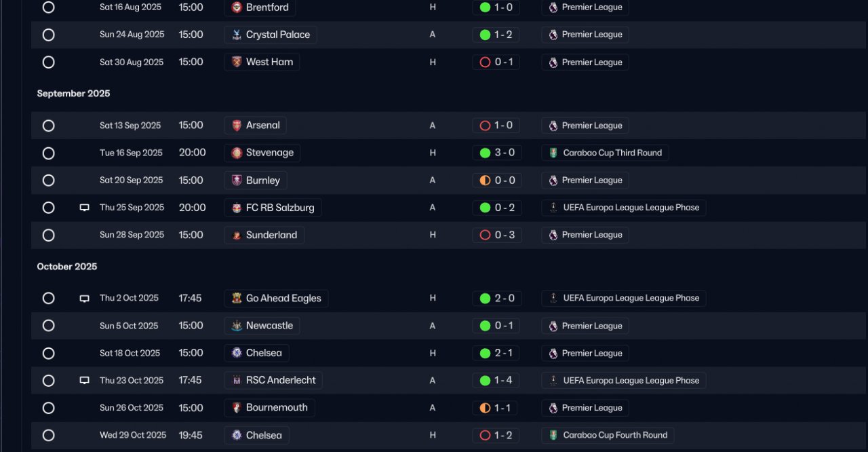Screen dimensions: 868x452
Task: Click the Newcastle club crest icon
Action: [x=237, y=326]
